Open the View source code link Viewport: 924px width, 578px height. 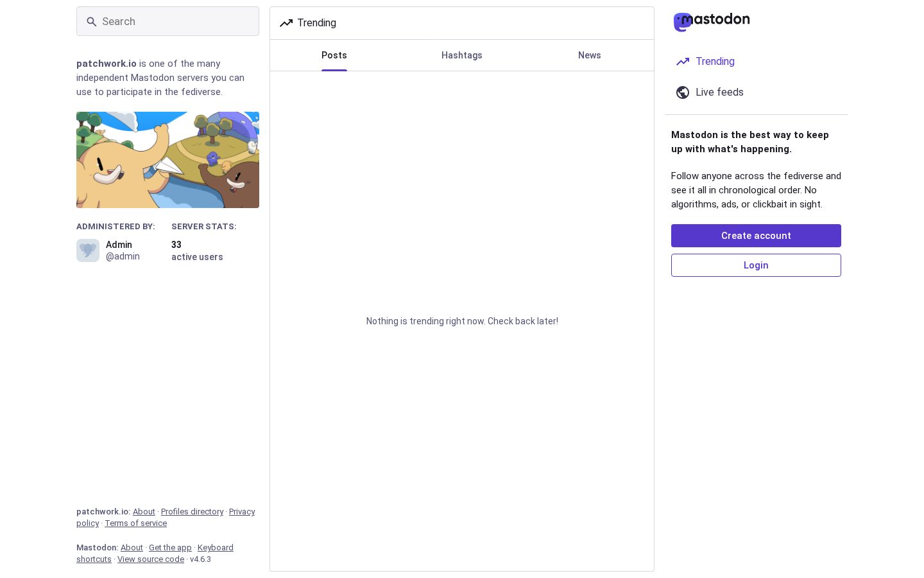[151, 559]
